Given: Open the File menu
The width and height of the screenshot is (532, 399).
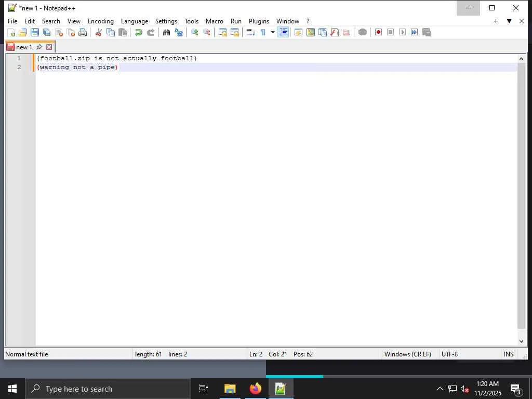Looking at the screenshot, I should 12,21.
